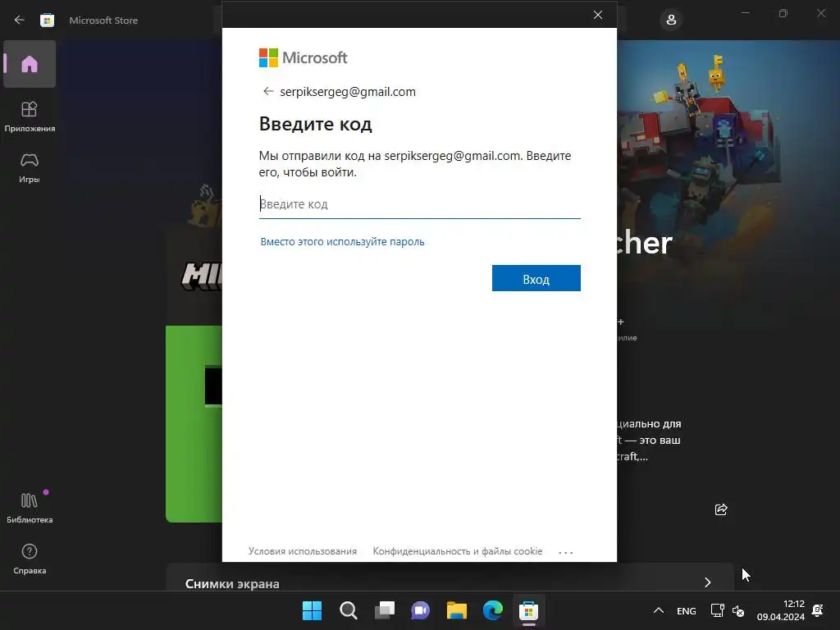
Task: Click the Microsoft Store logo icon
Action: coord(47,21)
